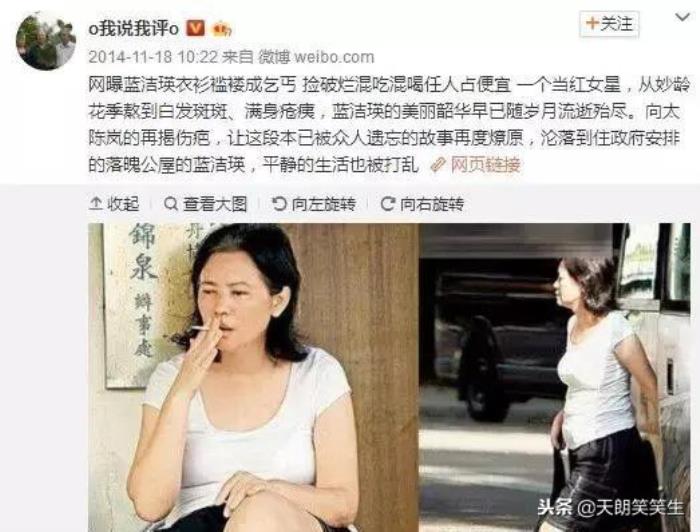Click the orange V verified badge
This screenshot has height=532, width=700.
tap(195, 29)
